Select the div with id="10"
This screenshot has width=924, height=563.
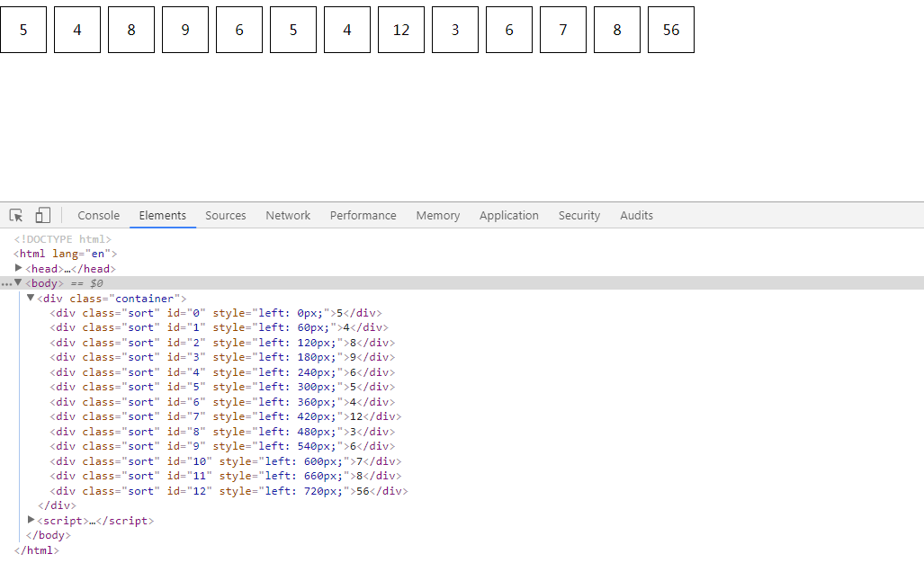[226, 461]
